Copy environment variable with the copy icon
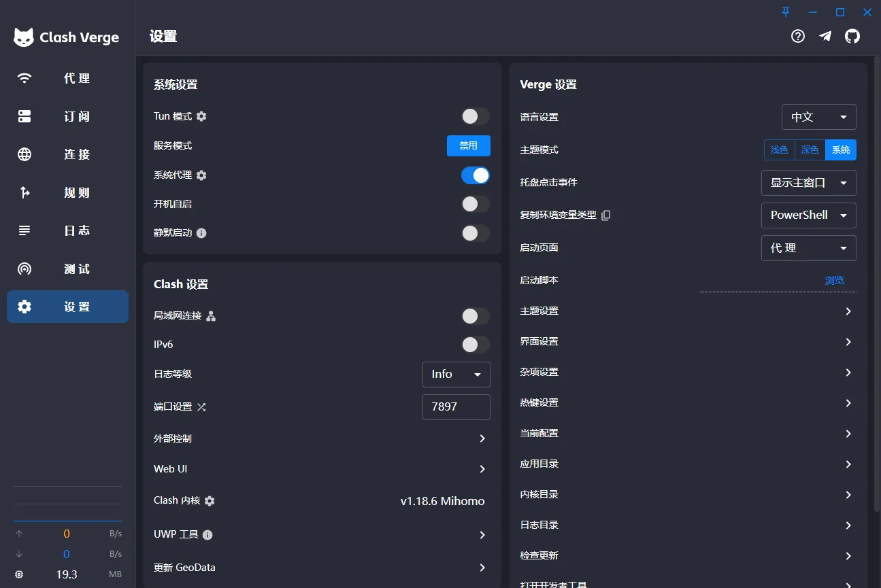This screenshot has height=588, width=881. 606,215
